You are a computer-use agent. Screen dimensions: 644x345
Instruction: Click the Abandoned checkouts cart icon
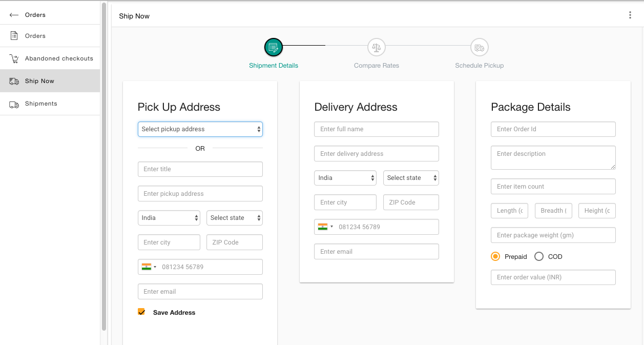point(14,58)
